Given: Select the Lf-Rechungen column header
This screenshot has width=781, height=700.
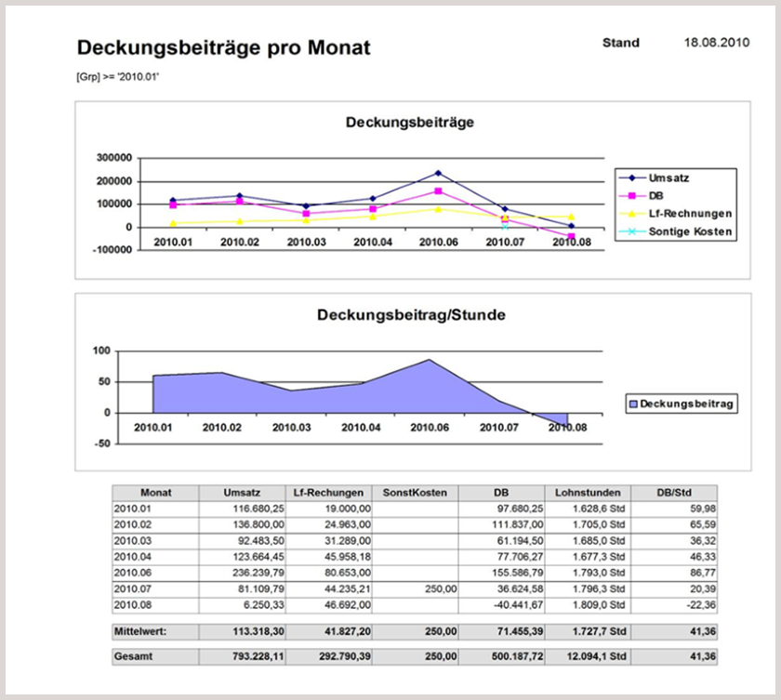Looking at the screenshot, I should 326,493.
